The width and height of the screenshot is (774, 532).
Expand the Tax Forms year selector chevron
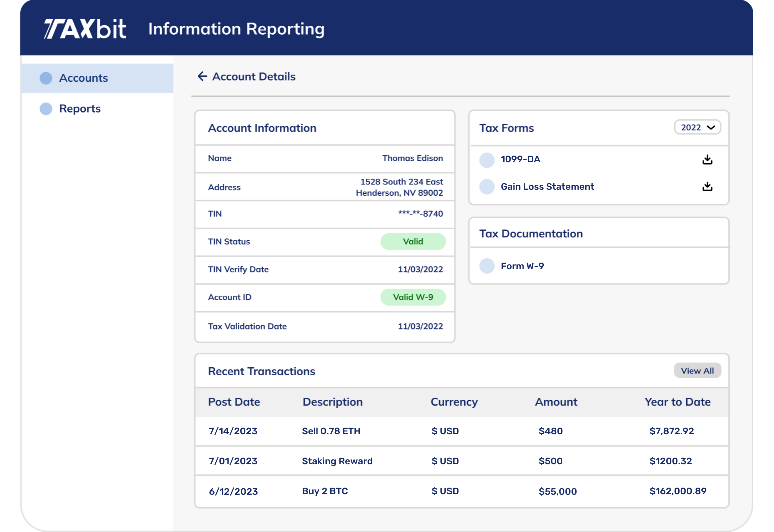pos(711,127)
